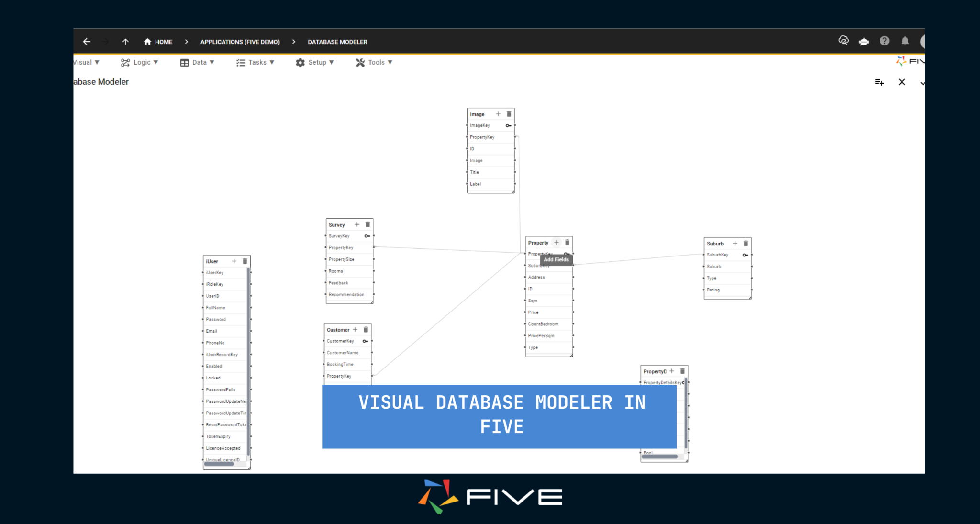Add field to Suburb table

735,244
